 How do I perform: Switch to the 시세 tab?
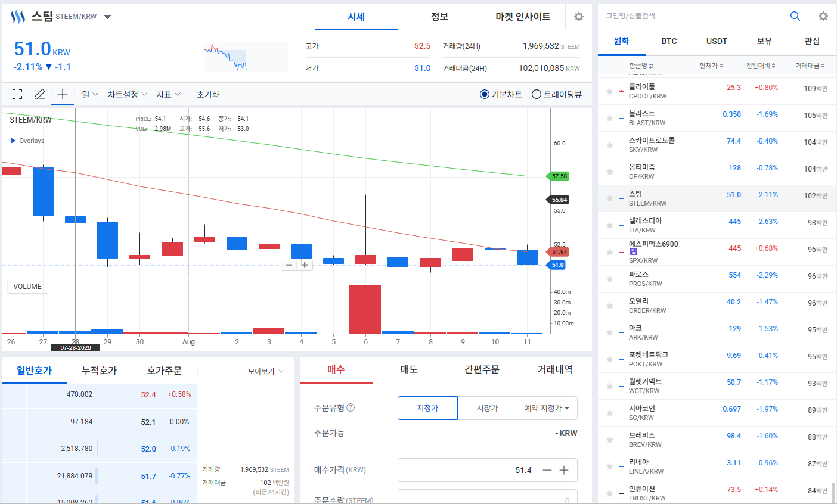coord(356,17)
